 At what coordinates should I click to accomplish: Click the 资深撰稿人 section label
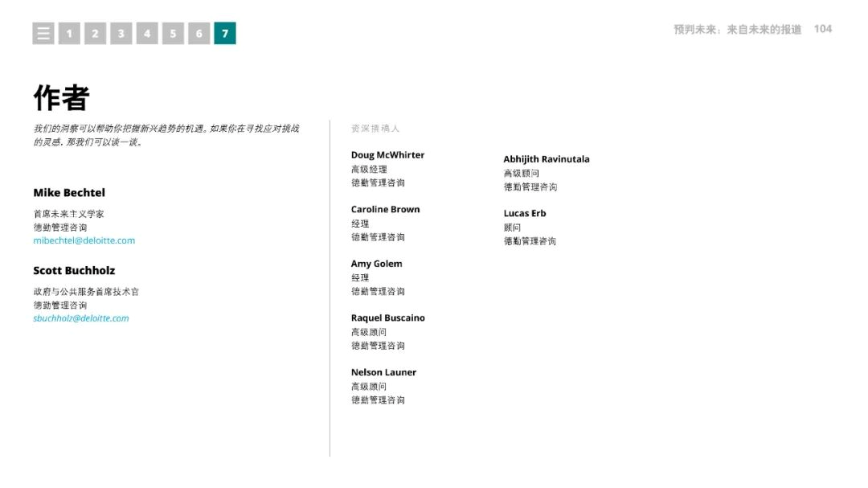(x=375, y=129)
